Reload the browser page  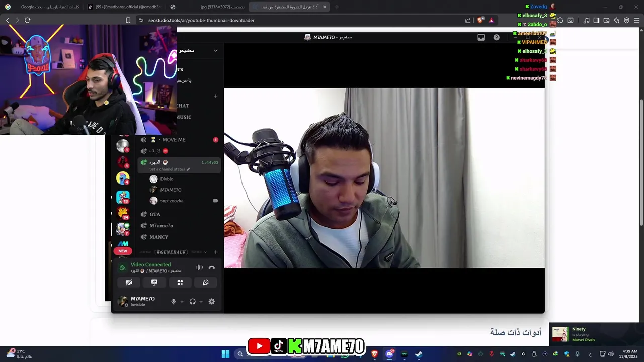tap(27, 20)
